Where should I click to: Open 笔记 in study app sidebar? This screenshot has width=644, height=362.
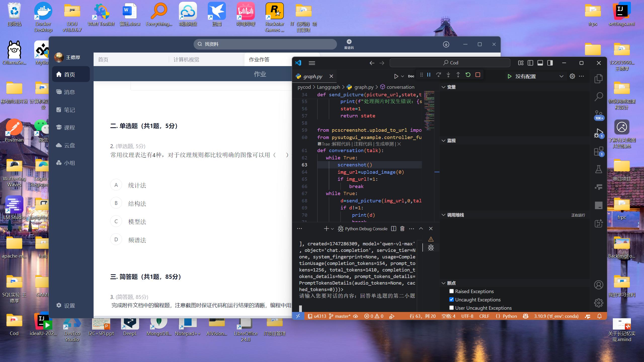(x=66, y=110)
